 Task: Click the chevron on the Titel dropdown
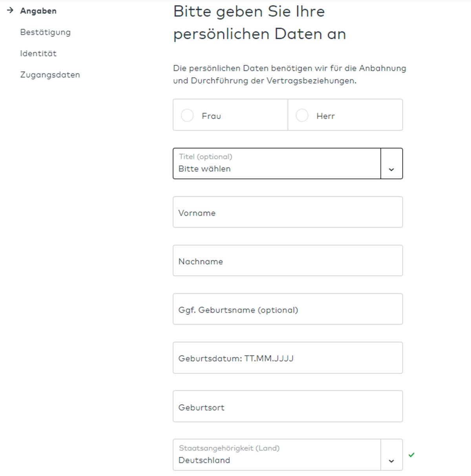(x=391, y=169)
